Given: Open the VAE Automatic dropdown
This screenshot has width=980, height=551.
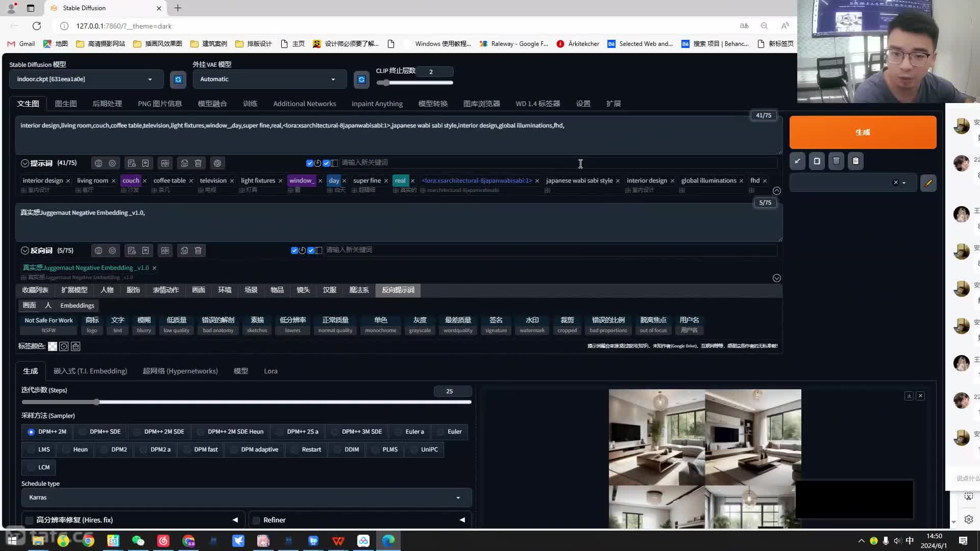Looking at the screenshot, I should [269, 79].
